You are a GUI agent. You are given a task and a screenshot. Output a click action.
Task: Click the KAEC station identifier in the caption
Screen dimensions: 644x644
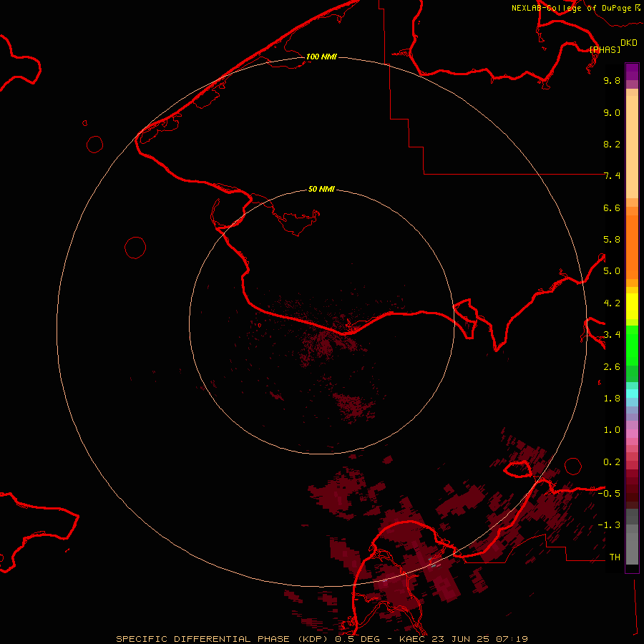click(x=414, y=639)
